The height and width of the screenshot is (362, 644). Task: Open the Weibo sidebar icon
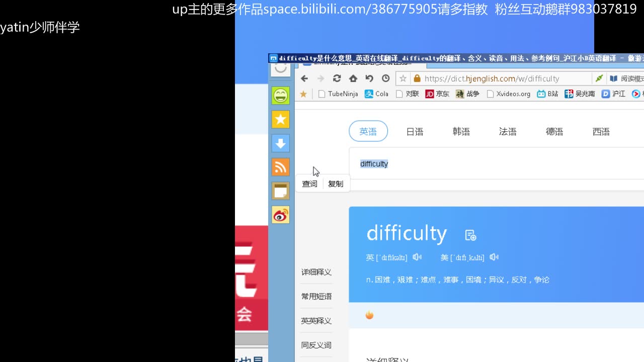(281, 215)
